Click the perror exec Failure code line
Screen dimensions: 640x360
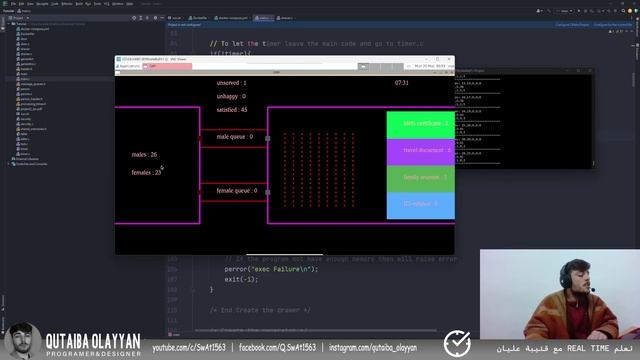(271, 269)
